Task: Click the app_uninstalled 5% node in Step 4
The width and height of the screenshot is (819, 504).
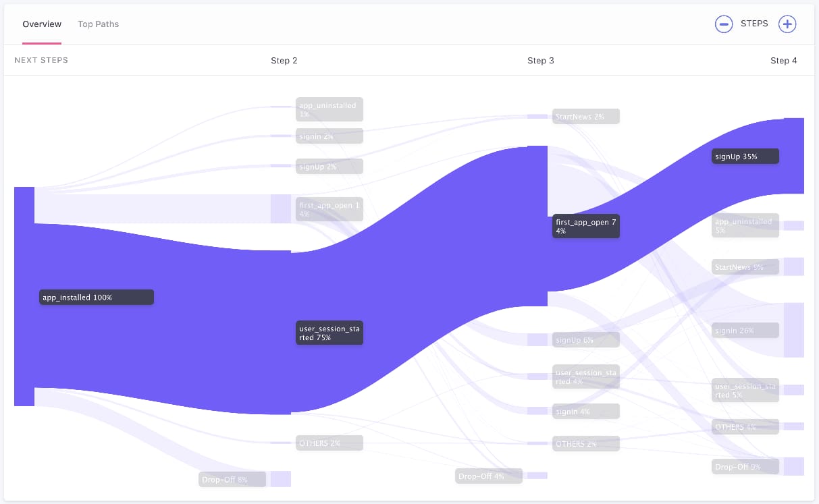Action: (x=745, y=225)
